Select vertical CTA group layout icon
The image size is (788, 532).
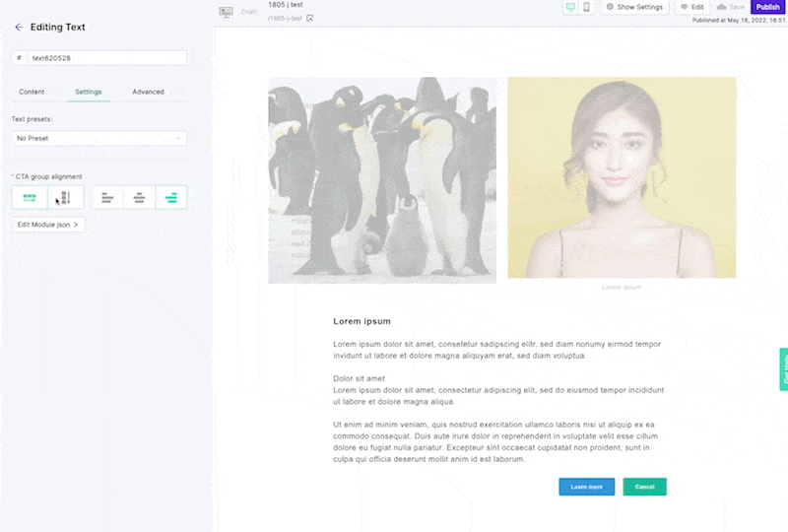[x=65, y=198]
